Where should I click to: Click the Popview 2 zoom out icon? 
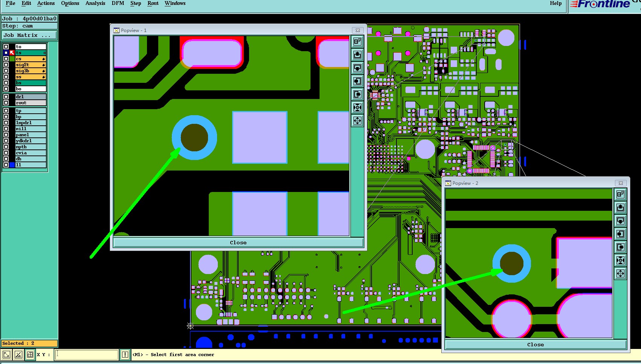click(620, 274)
